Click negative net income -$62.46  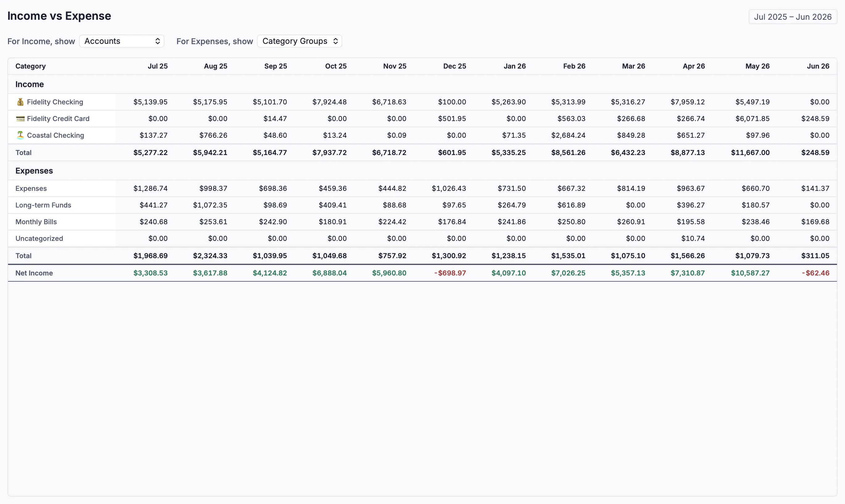[815, 273]
